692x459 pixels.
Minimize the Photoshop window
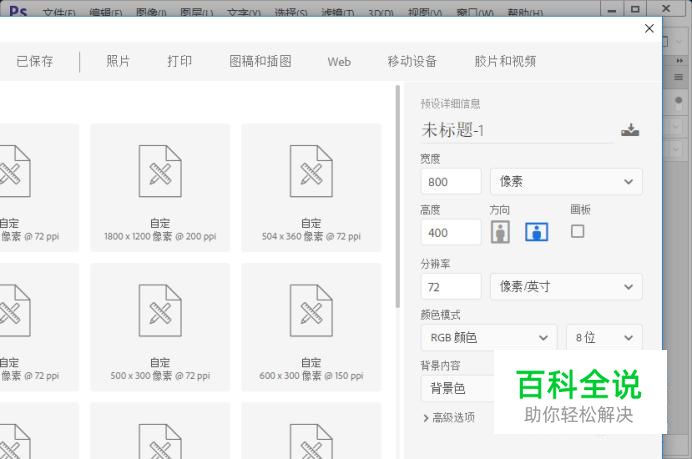coord(612,9)
